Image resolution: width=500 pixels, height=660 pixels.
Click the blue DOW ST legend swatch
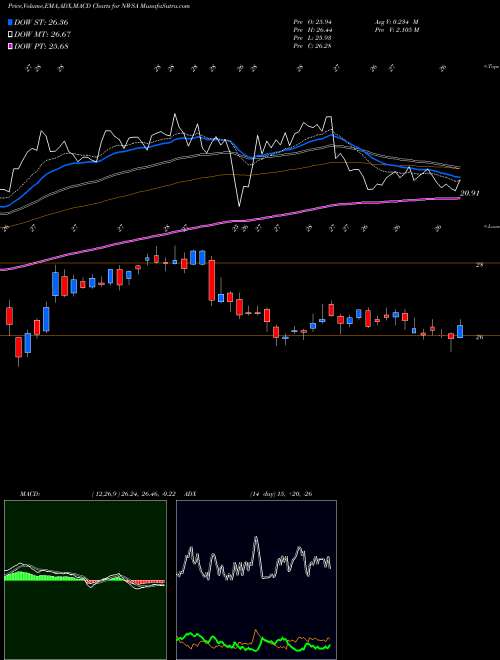(11, 22)
